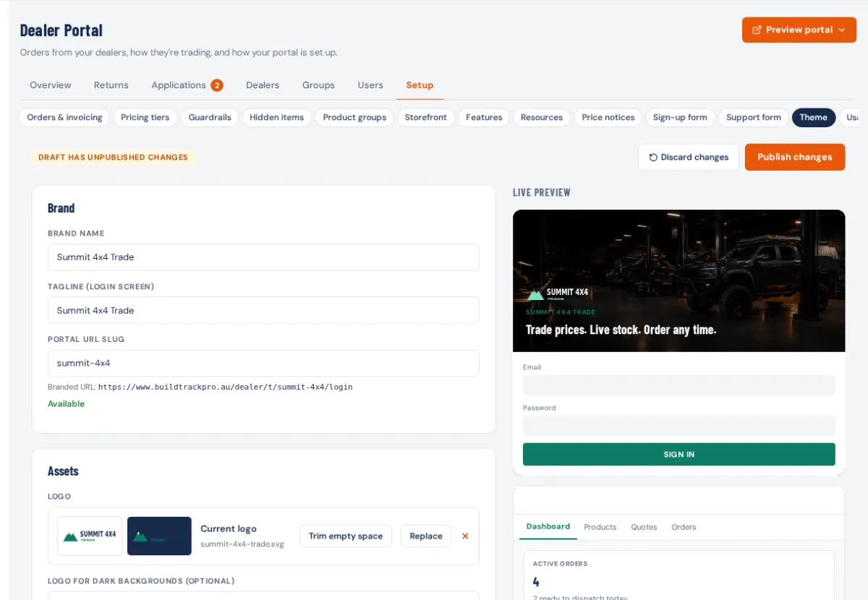Click the Summit 4x4 logo in preview banner

click(x=558, y=293)
